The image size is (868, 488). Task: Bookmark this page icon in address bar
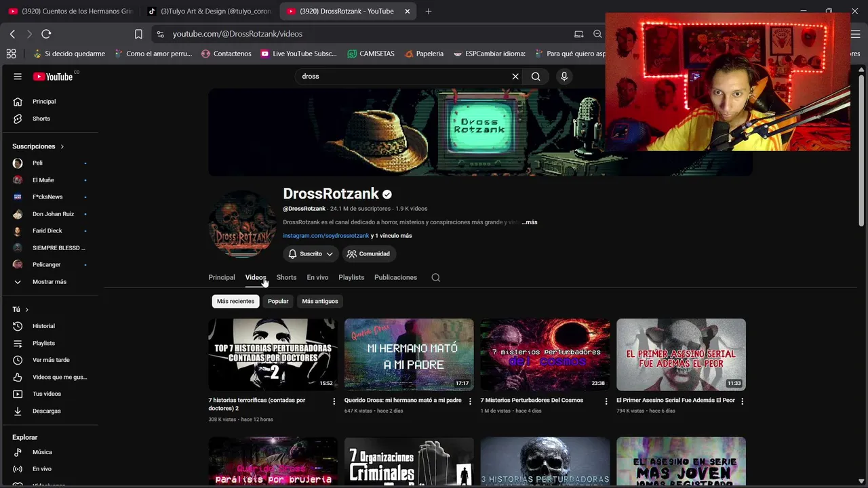click(x=138, y=34)
